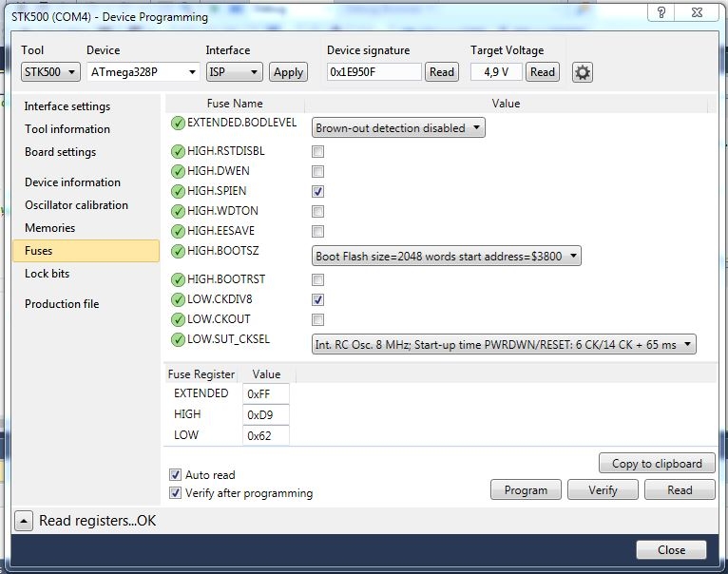Read the device signature
The height and width of the screenshot is (574, 728).
point(442,72)
